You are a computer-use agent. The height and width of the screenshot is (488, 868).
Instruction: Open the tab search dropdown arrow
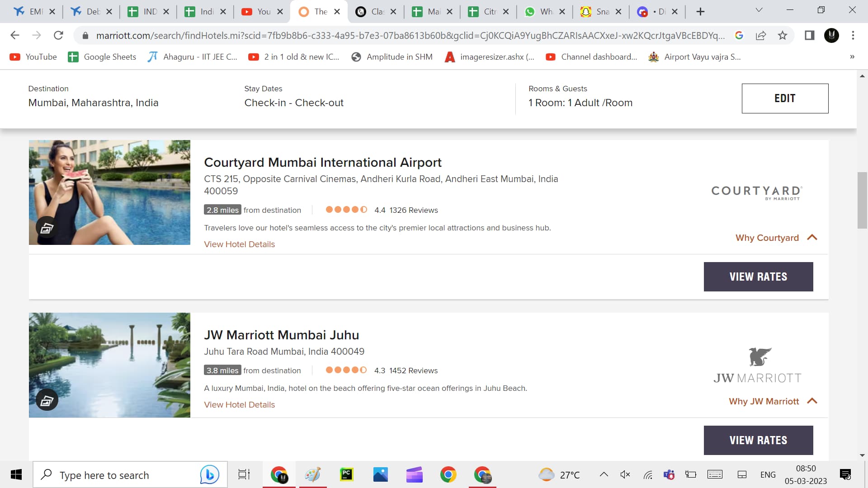[759, 10]
